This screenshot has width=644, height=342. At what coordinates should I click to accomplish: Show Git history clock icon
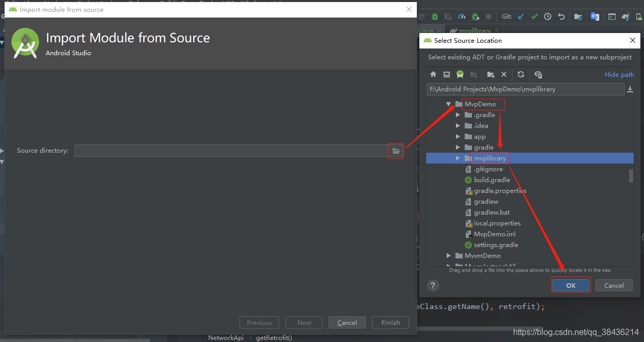548,17
